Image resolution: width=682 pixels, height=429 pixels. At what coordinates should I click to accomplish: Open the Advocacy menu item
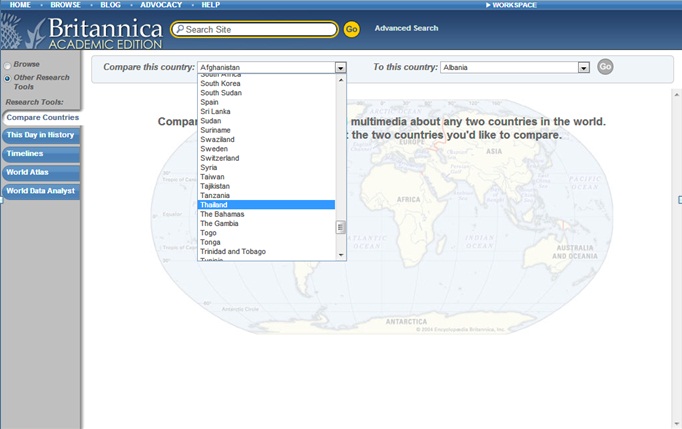coord(161,5)
